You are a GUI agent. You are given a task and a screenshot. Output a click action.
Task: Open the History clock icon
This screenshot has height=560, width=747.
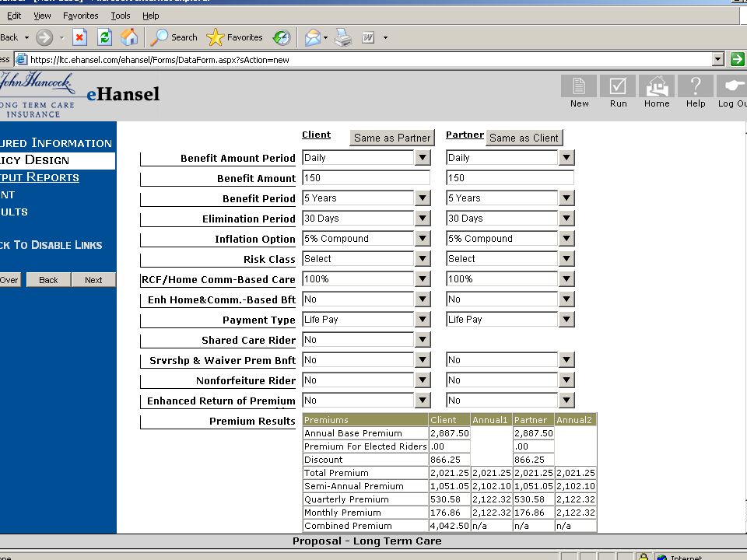[282, 37]
